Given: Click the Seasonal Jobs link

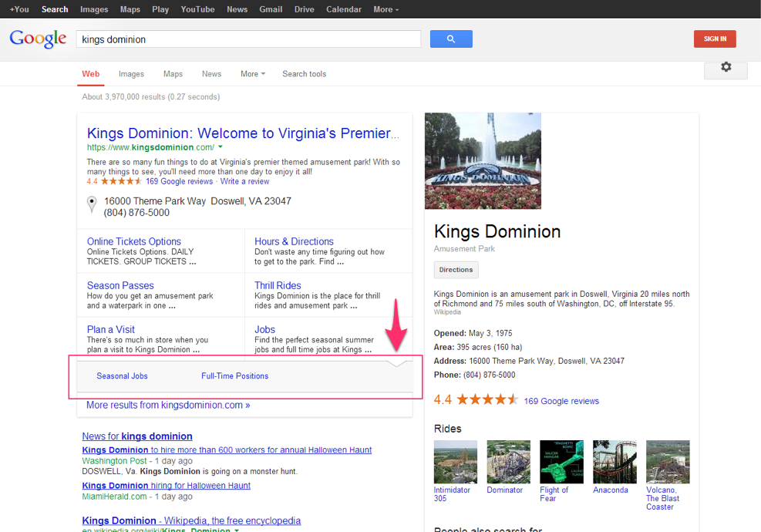Looking at the screenshot, I should [122, 375].
